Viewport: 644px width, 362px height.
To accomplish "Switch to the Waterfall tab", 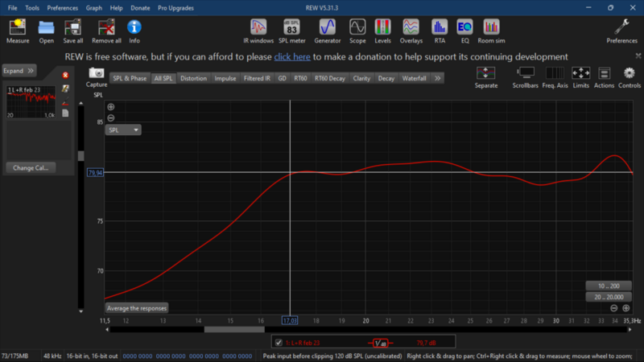I will 414,79.
